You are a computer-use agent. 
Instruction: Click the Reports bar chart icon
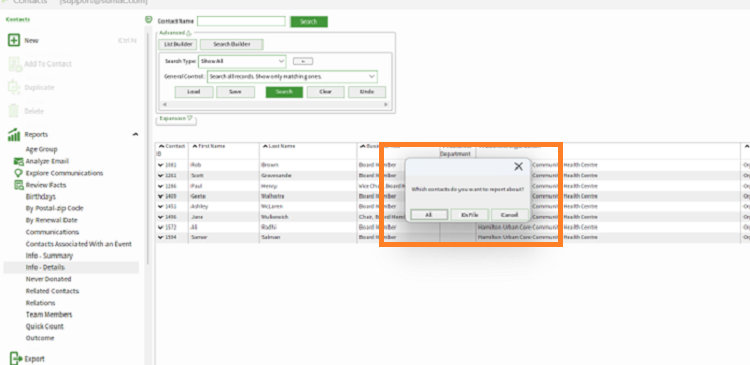coord(14,134)
